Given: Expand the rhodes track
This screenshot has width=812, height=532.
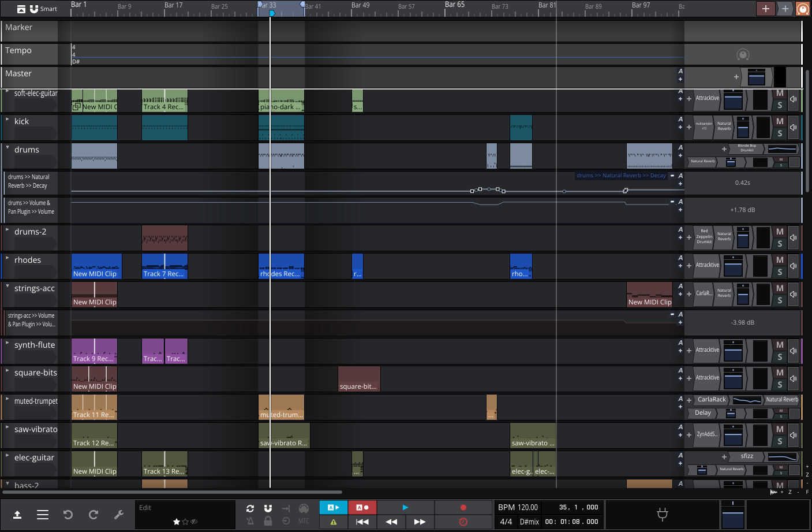Looking at the screenshot, I should [8, 258].
